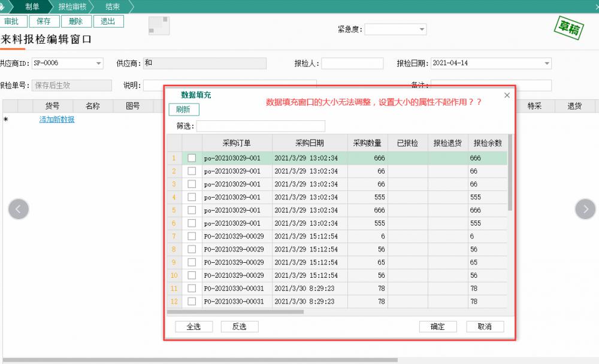Go to next image with right arrow circle

tap(585, 209)
